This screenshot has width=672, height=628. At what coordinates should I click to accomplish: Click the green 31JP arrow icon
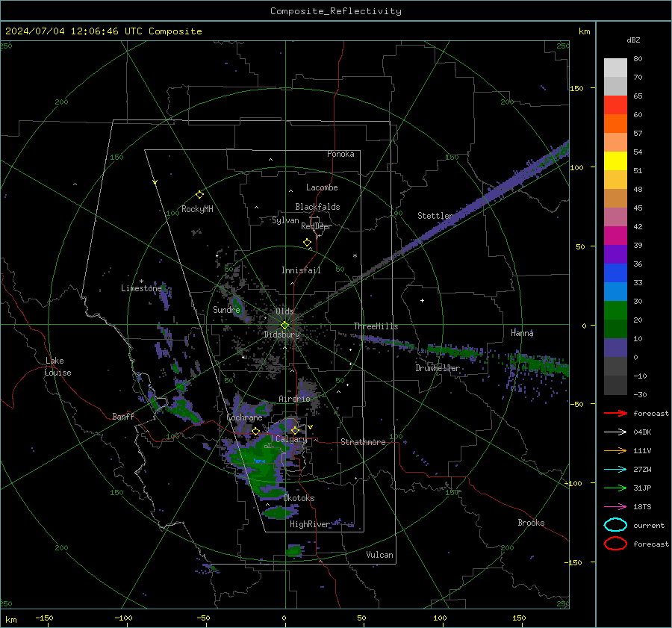615,488
